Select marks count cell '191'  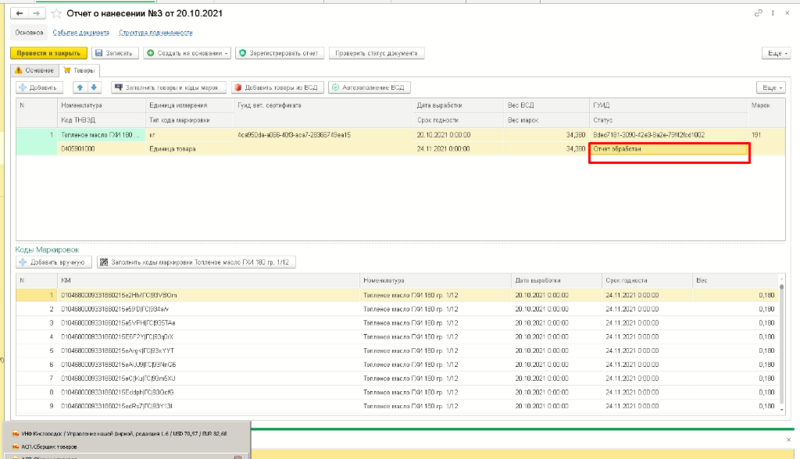click(x=766, y=135)
